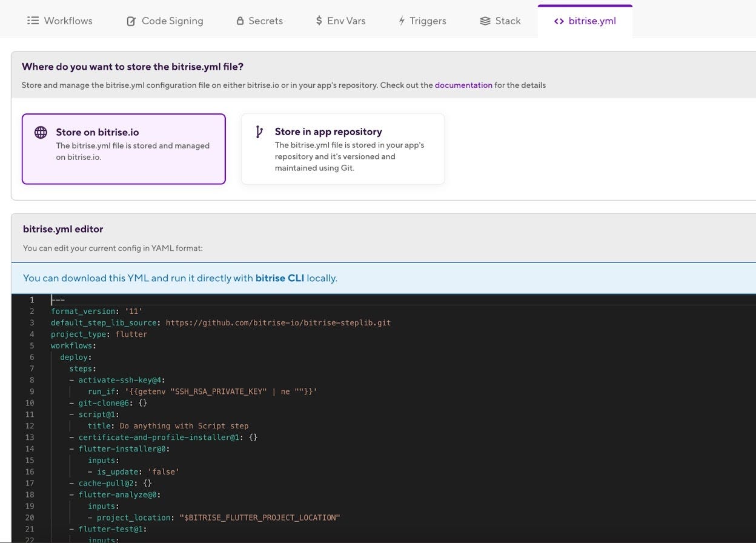Image resolution: width=756 pixels, height=543 pixels.
Task: Click the flutter-analyze@0 step line
Action: tap(115, 495)
